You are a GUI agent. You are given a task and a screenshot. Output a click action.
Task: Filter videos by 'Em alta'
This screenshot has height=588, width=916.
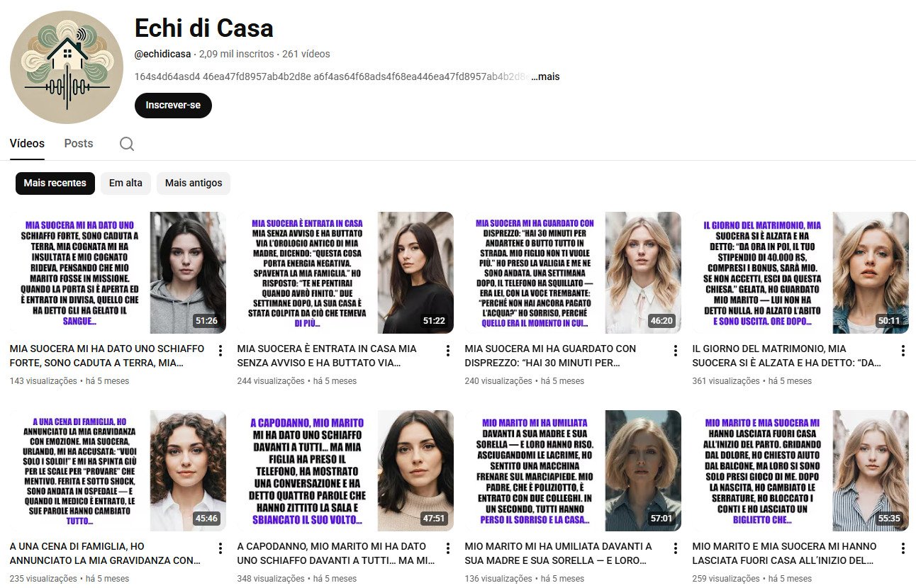(x=125, y=183)
